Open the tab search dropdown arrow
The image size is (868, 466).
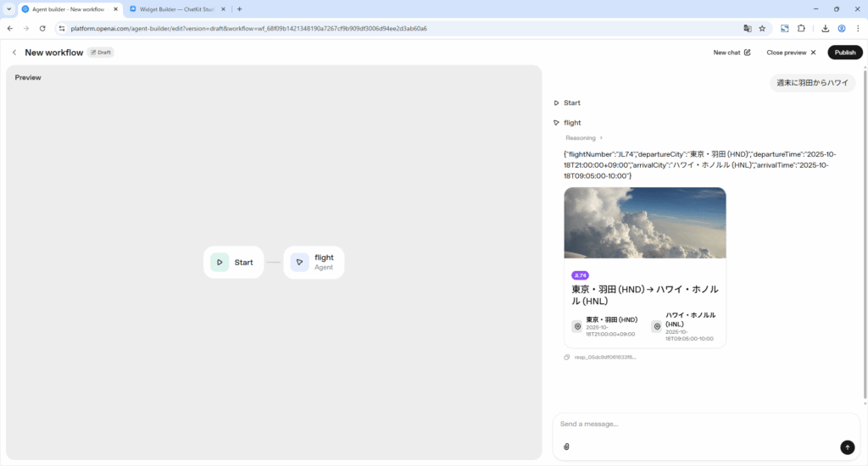8,8
